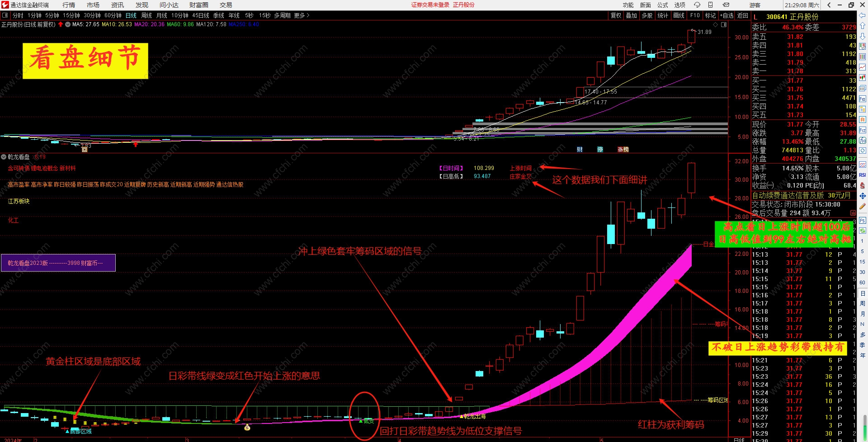Open the indicator dropdown next to 正丹股份 label
Image resolution: width=868 pixels, height=442 pixels.
coord(68,24)
